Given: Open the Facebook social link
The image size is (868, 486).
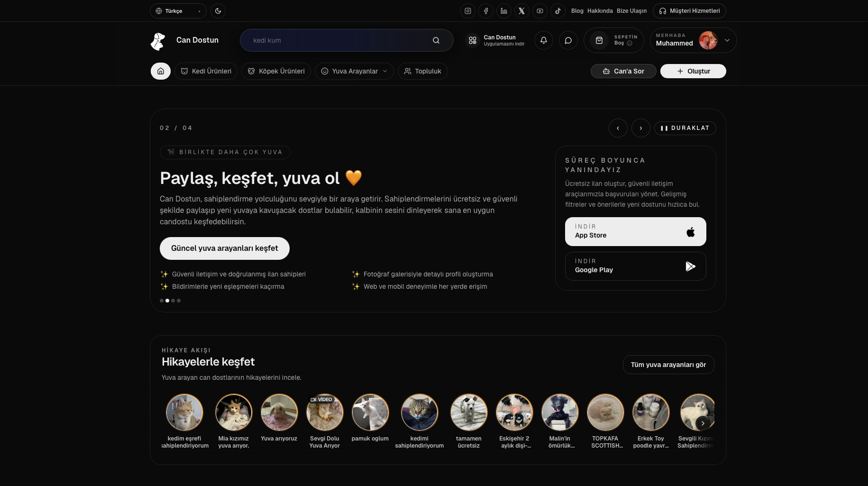Looking at the screenshot, I should (485, 11).
